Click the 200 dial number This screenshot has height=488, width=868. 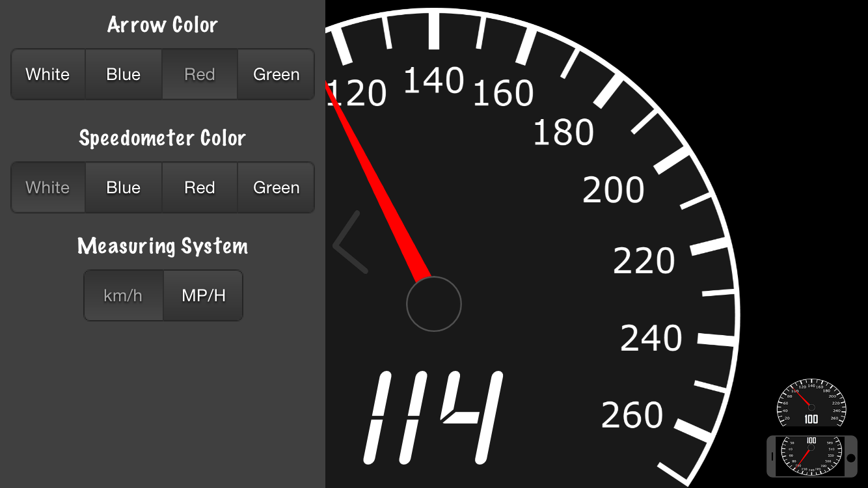(614, 190)
